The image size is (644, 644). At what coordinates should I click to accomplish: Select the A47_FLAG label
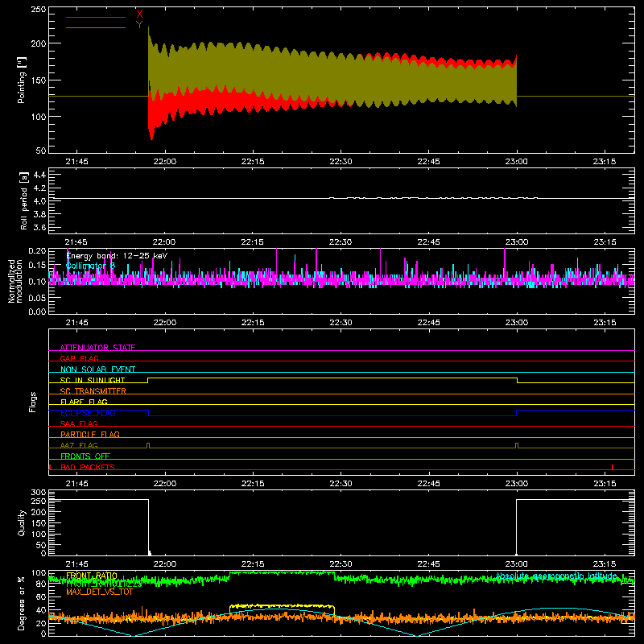tap(79, 445)
